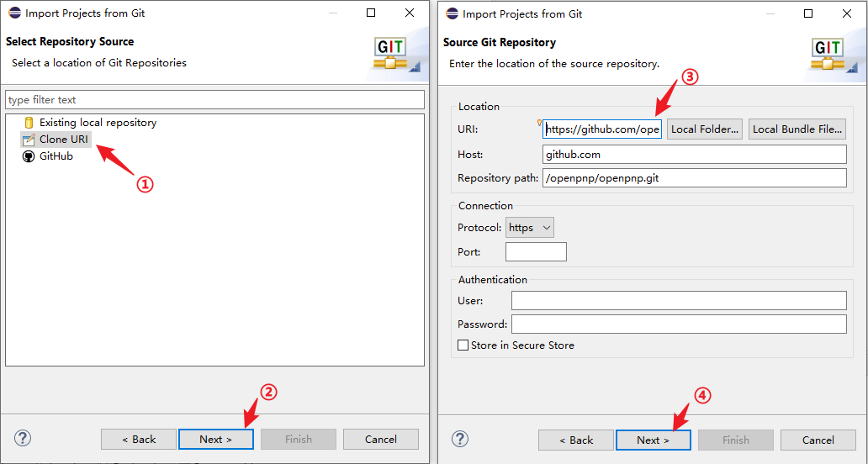868x464 pixels.
Task: Choose Clone URI from the source list
Action: pos(64,140)
